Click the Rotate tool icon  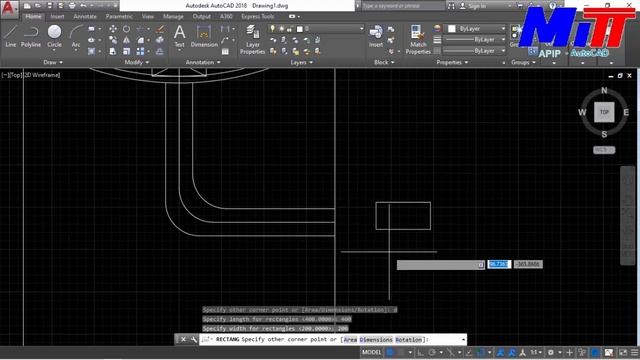pos(127,29)
